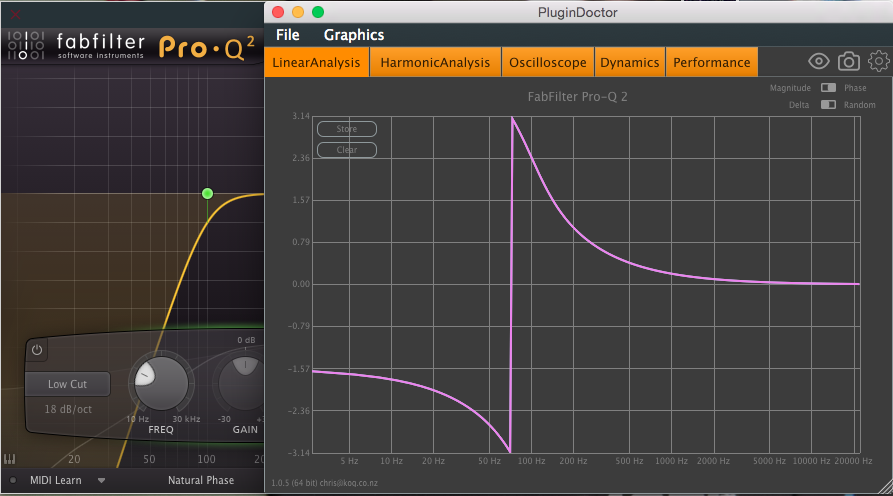Toggle the Delta/Random switch
893x496 pixels.
click(x=828, y=105)
